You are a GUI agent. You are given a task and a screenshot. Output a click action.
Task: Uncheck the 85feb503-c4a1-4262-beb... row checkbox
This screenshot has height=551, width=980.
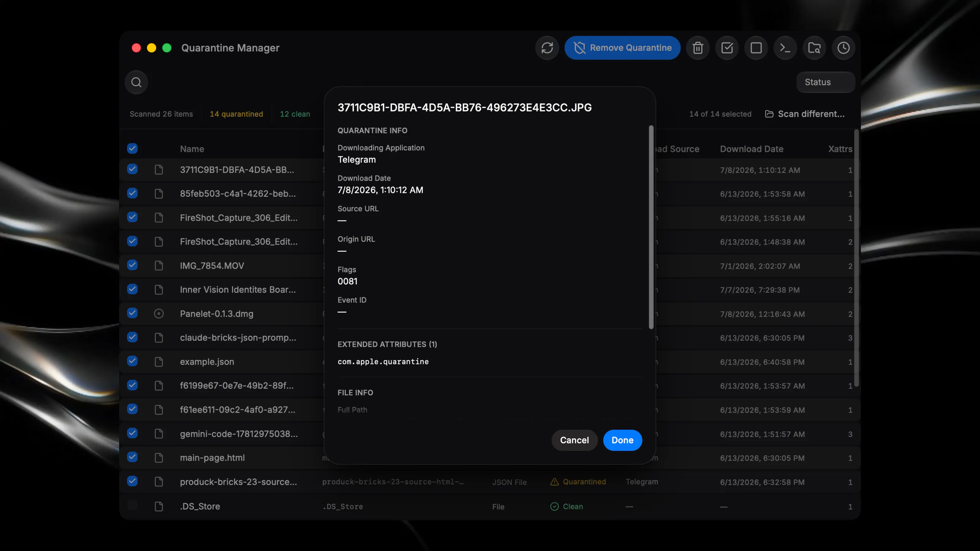(x=132, y=193)
